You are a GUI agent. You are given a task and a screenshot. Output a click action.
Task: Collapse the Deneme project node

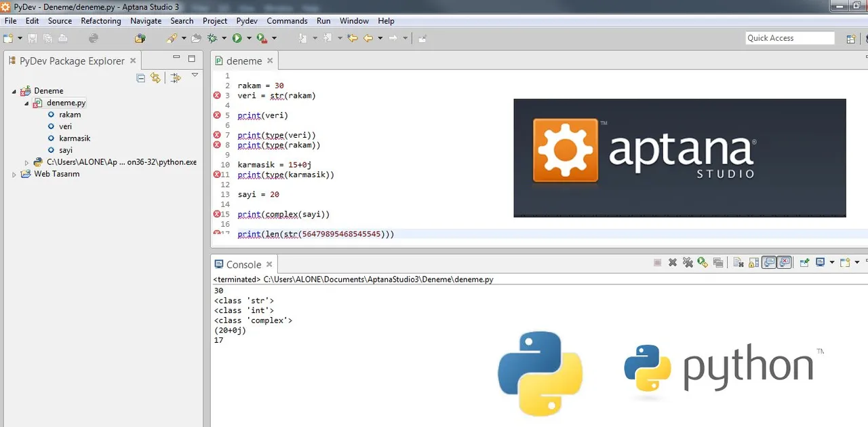15,91
